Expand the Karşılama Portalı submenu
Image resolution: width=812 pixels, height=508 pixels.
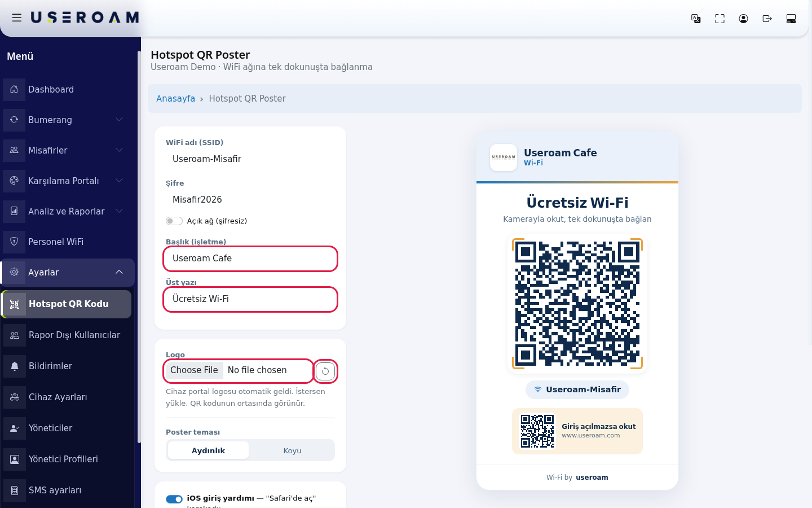pyautogui.click(x=68, y=181)
